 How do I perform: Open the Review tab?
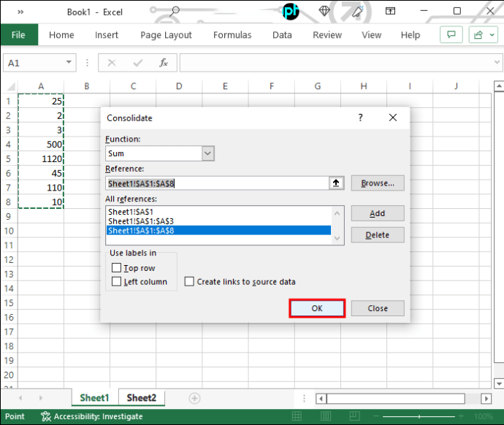point(327,35)
